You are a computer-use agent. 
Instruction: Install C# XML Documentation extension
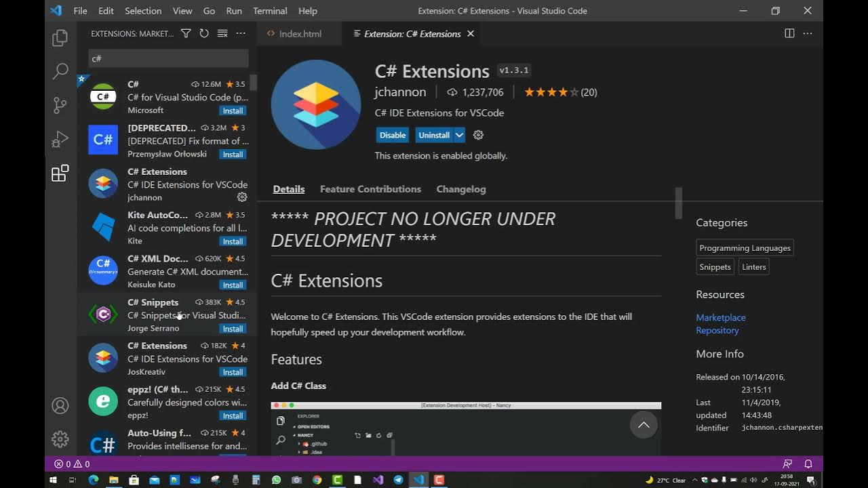[x=233, y=285]
